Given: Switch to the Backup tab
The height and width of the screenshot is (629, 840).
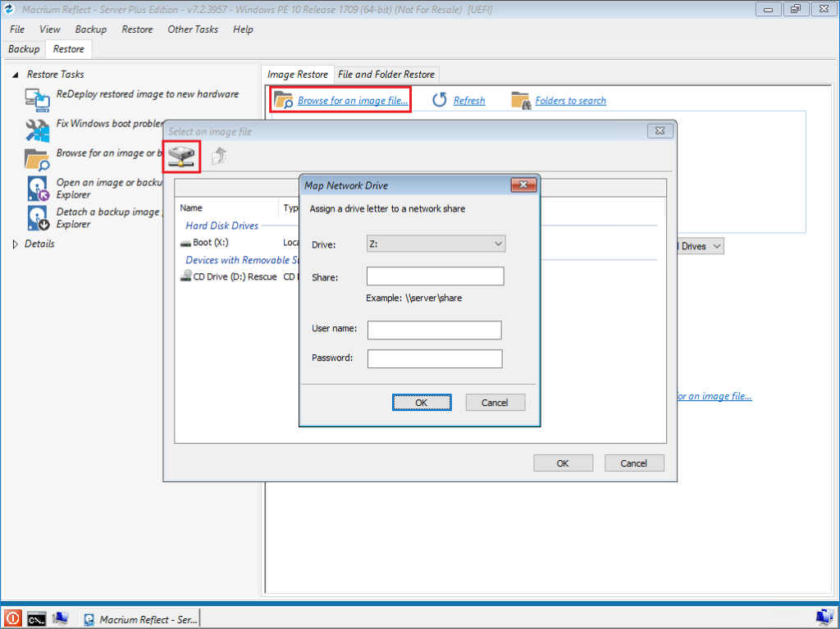Looking at the screenshot, I should coord(24,49).
